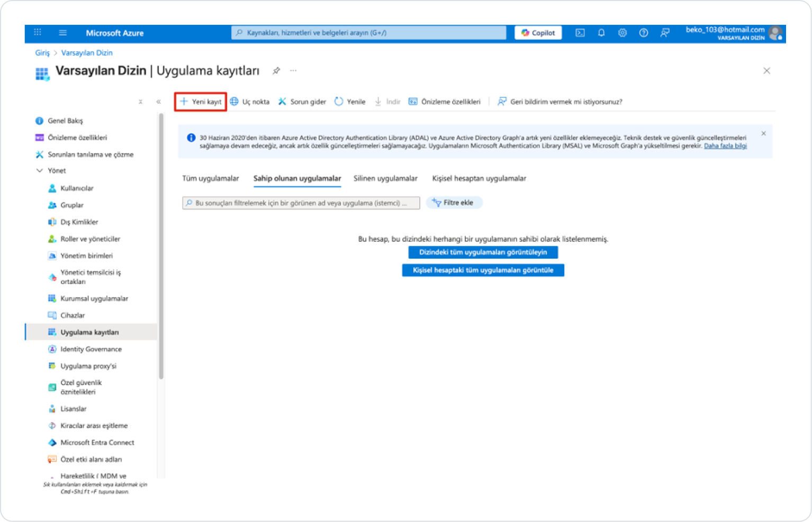Screen dimensions: 812x522
Task: Select Uygulama kayıtları in sidebar
Action: pos(91,333)
